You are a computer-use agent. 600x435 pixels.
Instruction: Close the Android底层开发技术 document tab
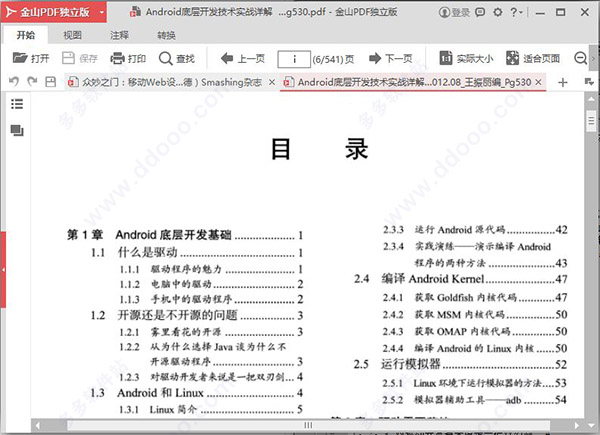click(x=538, y=82)
